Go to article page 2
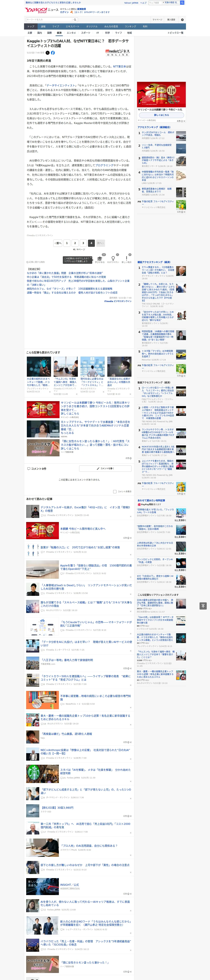Viewport: 210px width, 980px height. (x=75, y=243)
